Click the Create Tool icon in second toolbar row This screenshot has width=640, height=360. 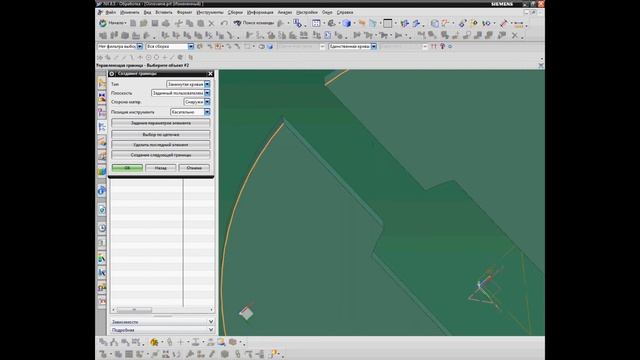point(114,36)
